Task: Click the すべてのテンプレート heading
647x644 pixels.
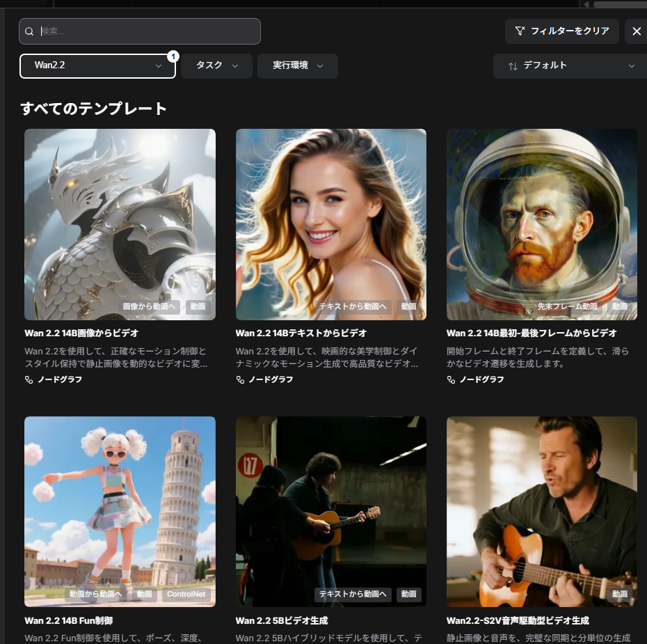Action: point(94,109)
